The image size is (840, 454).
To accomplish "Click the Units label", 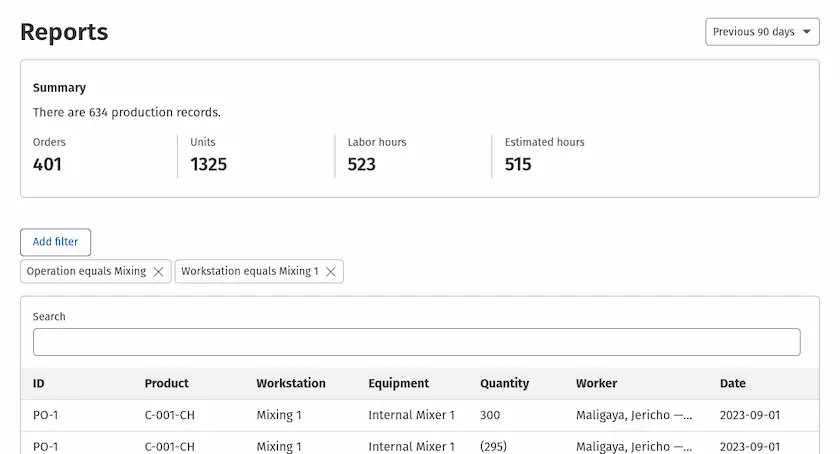I will (x=203, y=142).
